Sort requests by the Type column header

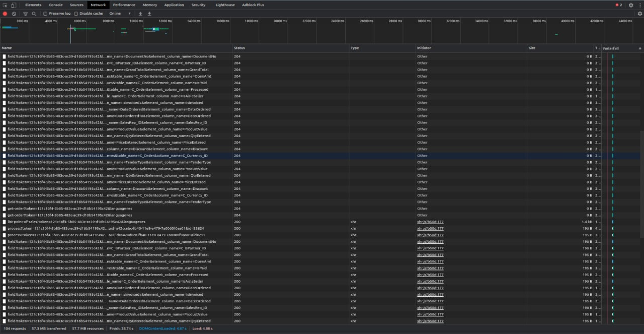(382, 48)
